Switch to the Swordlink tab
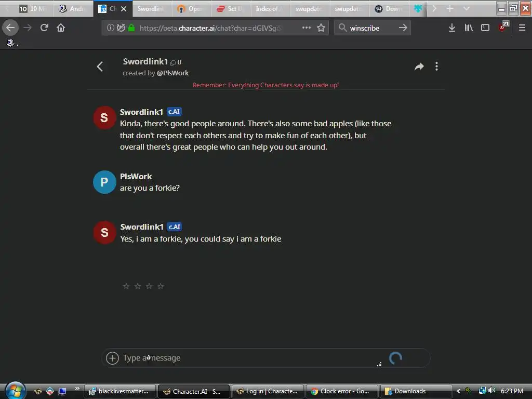 (151, 8)
